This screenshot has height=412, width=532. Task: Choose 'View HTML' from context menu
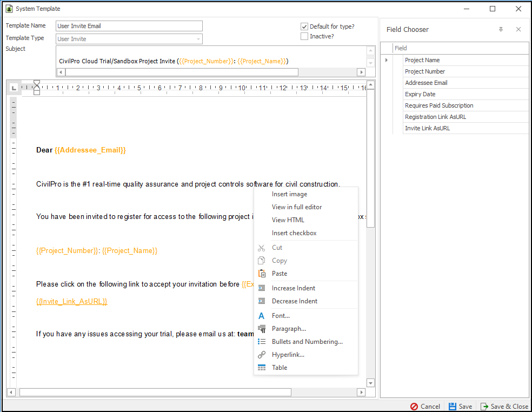click(288, 220)
